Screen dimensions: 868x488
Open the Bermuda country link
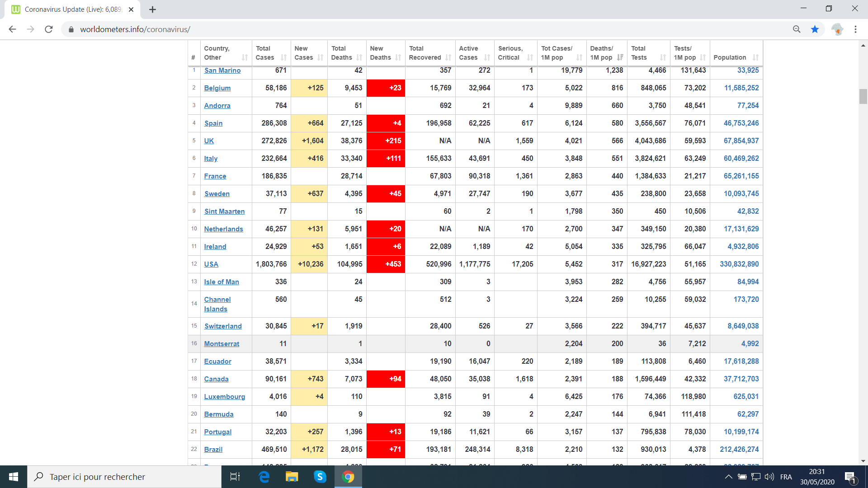pyautogui.click(x=219, y=414)
